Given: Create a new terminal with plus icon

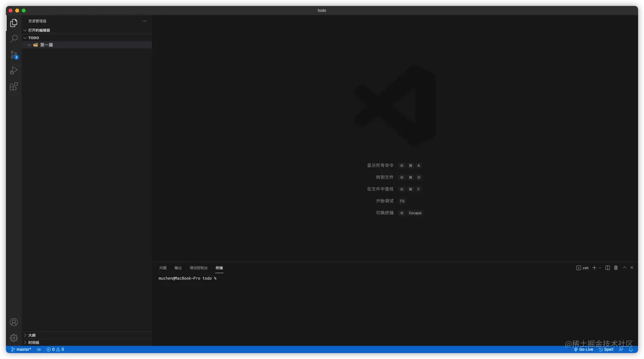Looking at the screenshot, I should coord(594,268).
